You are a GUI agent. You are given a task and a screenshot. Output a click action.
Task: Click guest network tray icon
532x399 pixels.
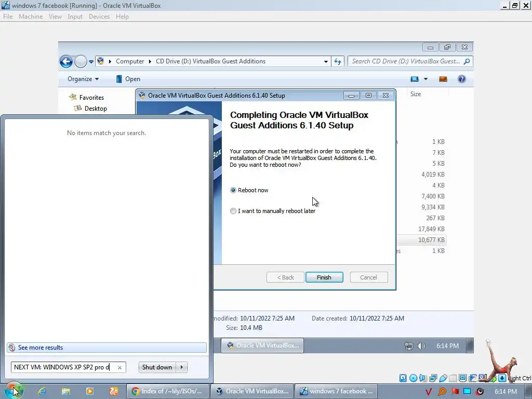409,346
